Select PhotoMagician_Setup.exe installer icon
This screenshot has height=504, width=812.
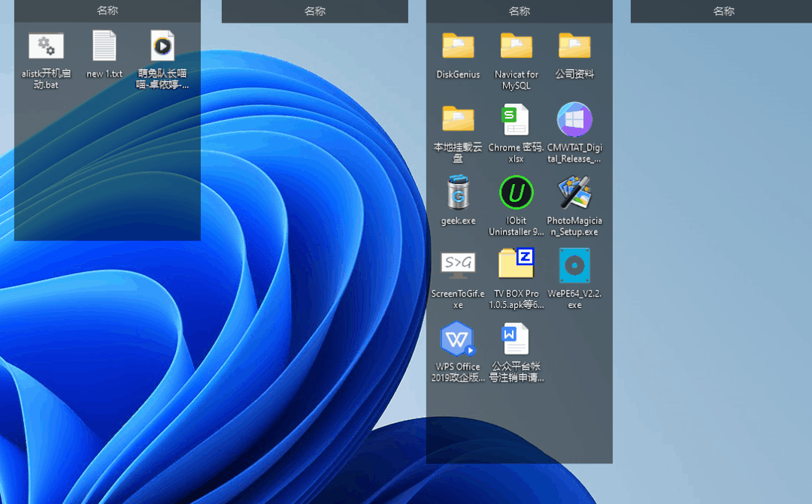(574, 192)
